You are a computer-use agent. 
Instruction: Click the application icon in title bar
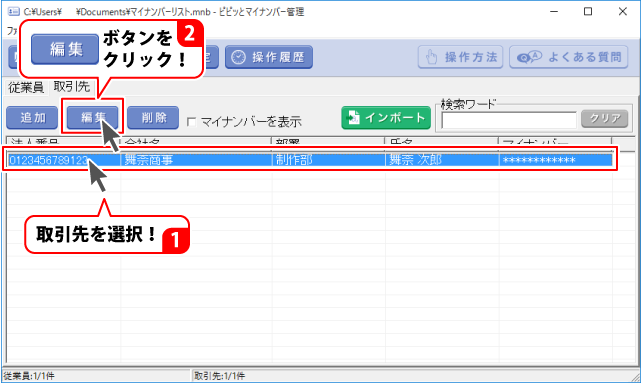coord(13,11)
